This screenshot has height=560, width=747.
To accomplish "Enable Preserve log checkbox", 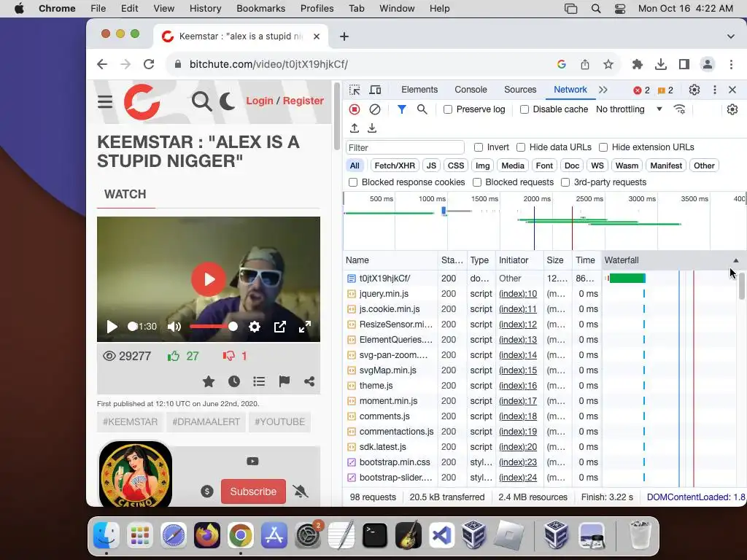I will coord(448,109).
